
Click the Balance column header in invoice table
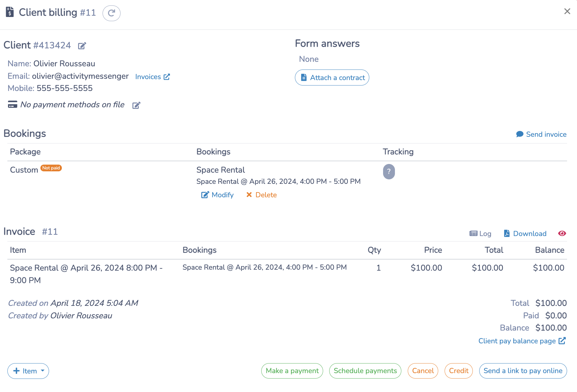[x=549, y=250]
